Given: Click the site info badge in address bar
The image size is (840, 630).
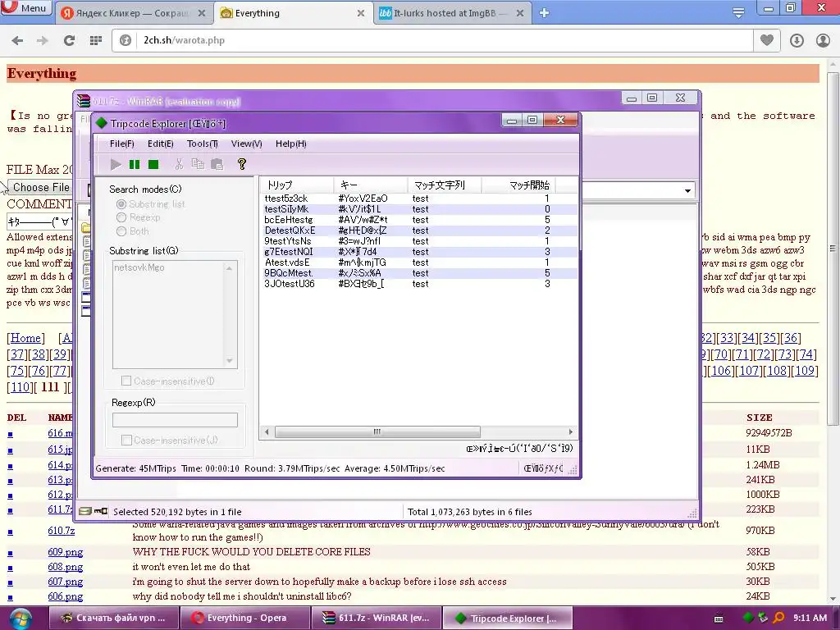Looking at the screenshot, I should click(126, 40).
